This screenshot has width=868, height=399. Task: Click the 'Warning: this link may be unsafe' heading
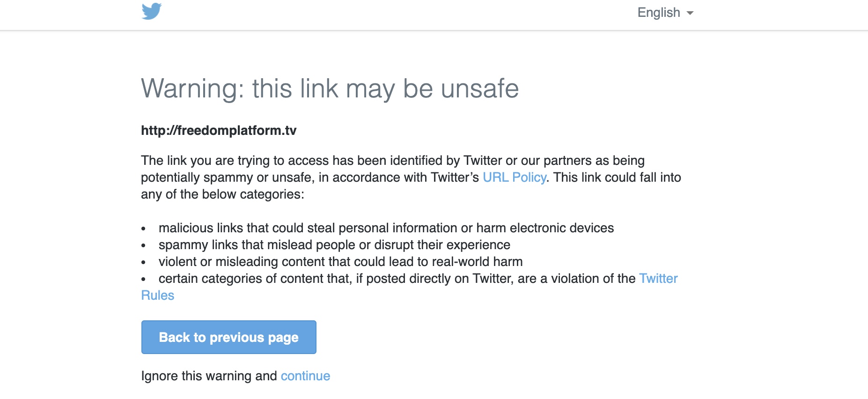click(330, 89)
